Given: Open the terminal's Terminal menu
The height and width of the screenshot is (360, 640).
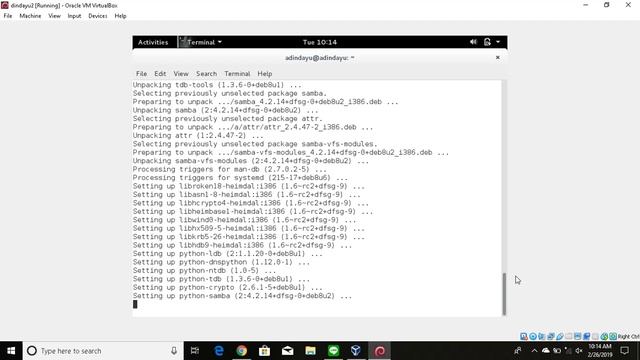Looking at the screenshot, I should click(237, 73).
